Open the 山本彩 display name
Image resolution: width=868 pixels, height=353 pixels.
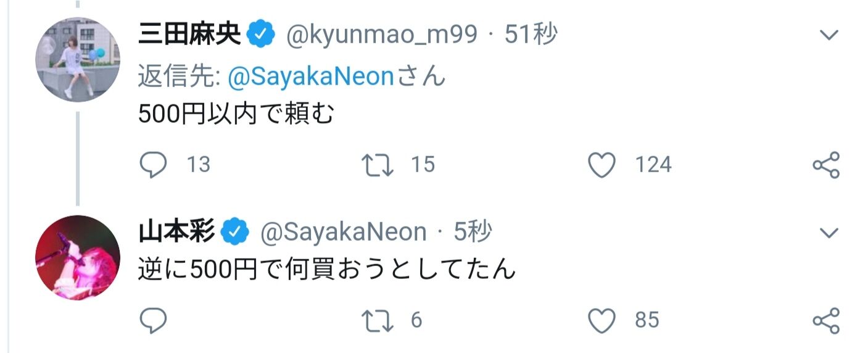click(176, 233)
